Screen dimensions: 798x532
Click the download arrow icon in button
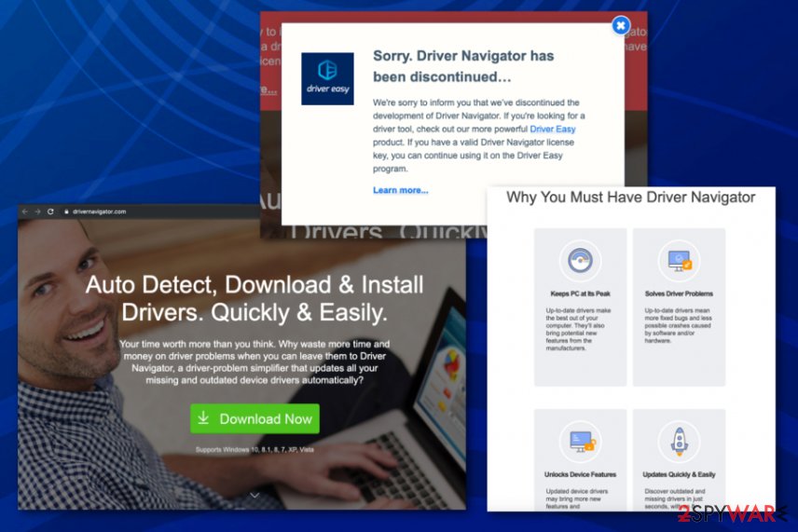tap(203, 418)
